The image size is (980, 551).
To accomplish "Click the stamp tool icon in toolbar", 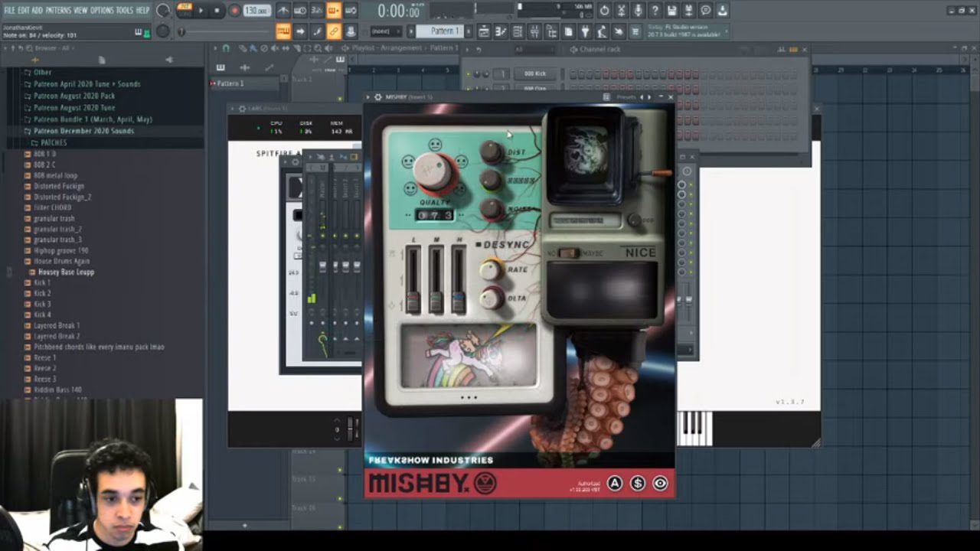I will 351,31.
